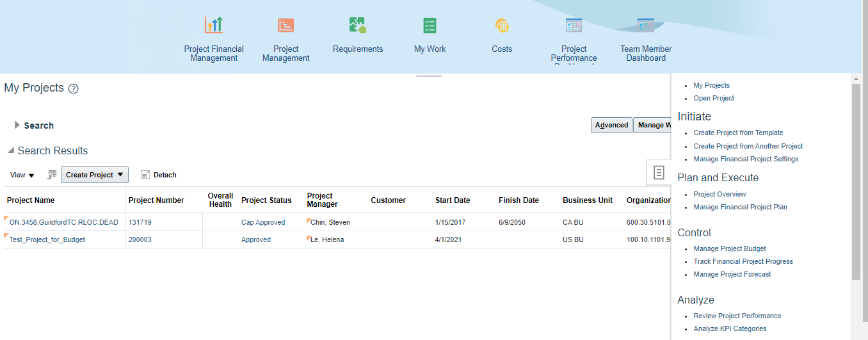Click US BU business unit cell
The width and height of the screenshot is (868, 340).
pos(574,239)
